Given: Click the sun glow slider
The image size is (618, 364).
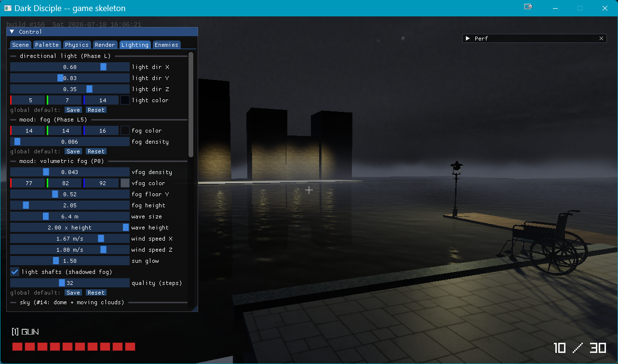Looking at the screenshot, I should tap(70, 261).
